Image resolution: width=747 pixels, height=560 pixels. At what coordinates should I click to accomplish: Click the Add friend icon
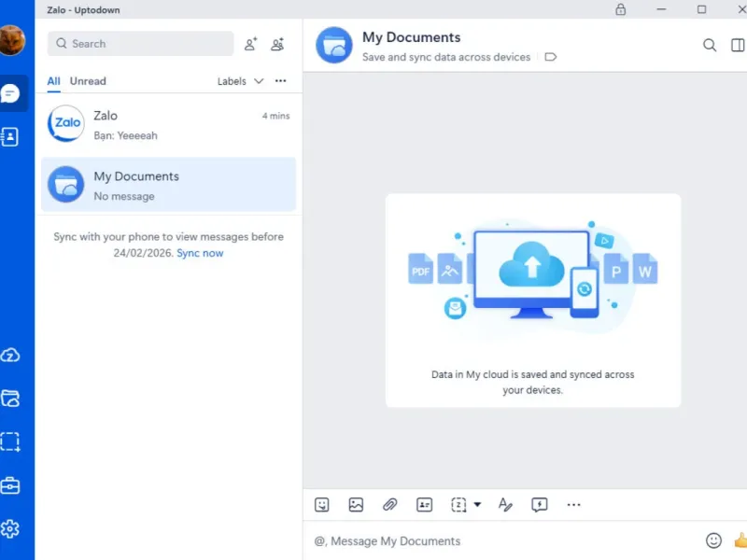(x=250, y=44)
